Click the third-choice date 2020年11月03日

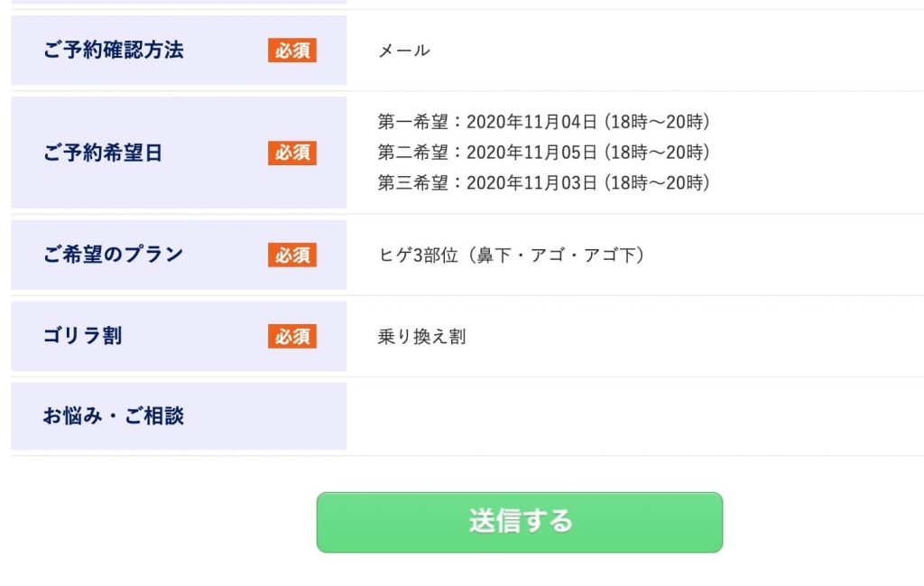[x=531, y=182]
